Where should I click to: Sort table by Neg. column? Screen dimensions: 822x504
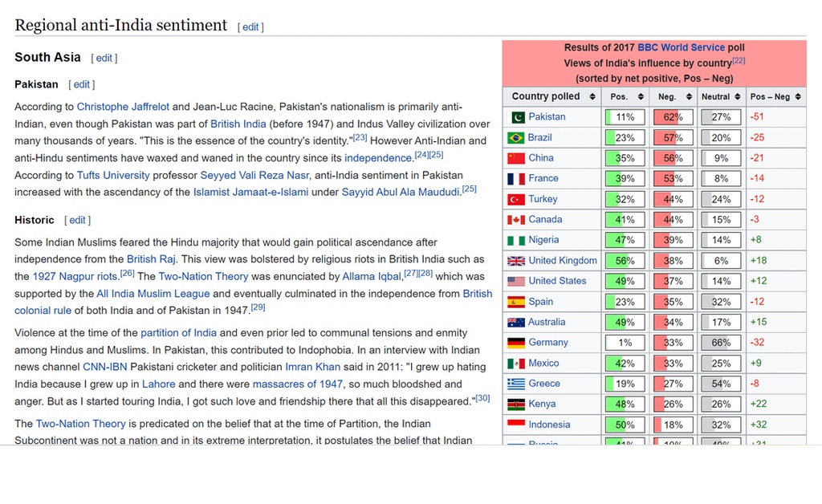tap(686, 97)
